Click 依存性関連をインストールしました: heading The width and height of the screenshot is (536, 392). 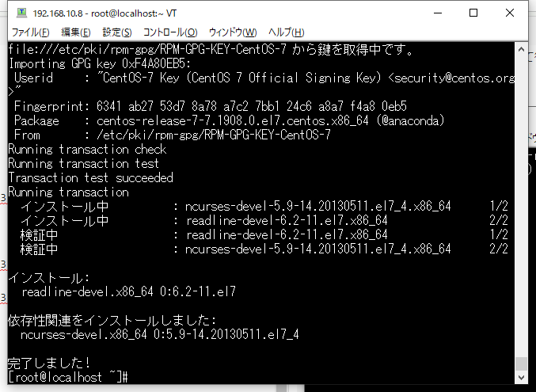click(112, 320)
